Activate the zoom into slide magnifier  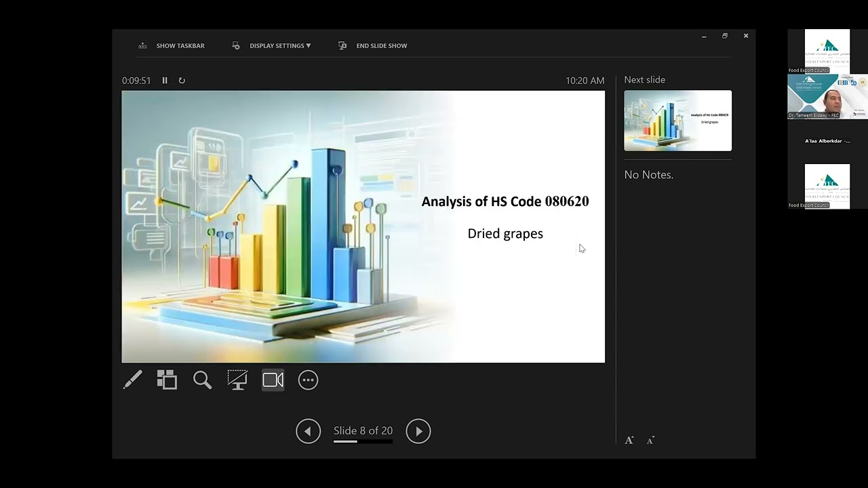202,380
